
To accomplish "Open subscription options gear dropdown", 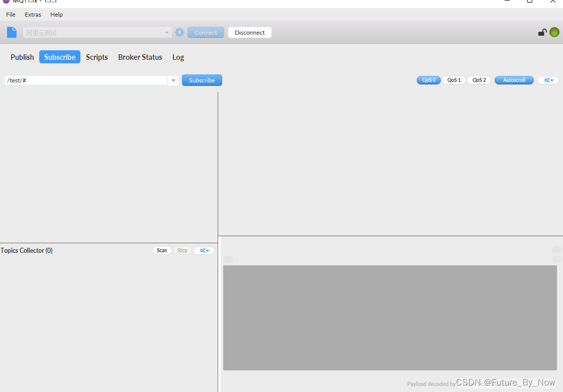I will pos(548,80).
